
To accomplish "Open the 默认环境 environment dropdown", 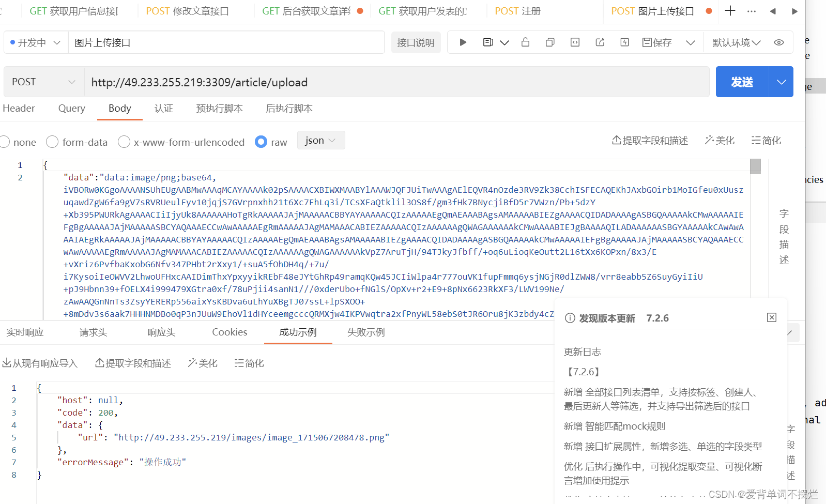I will [737, 42].
